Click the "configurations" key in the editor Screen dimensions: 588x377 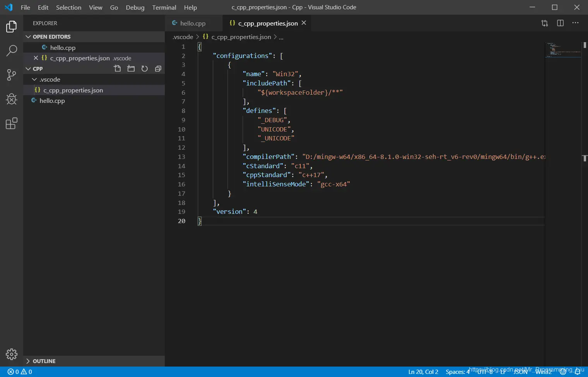click(x=243, y=56)
